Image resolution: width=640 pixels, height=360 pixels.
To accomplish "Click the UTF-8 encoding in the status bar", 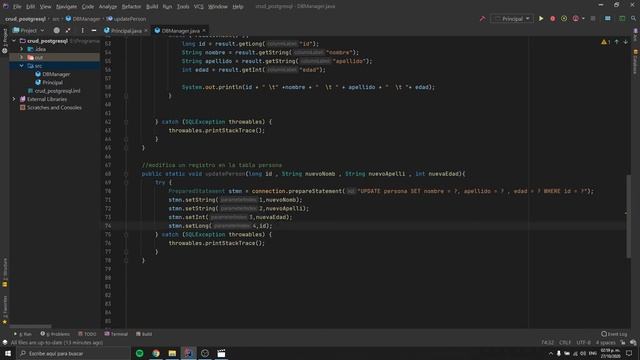I will click(x=584, y=342).
